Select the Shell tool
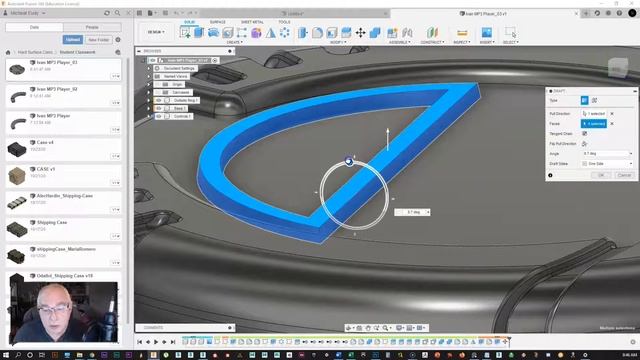Screen dimensions: 640x360 pyautogui.click(x=331, y=33)
